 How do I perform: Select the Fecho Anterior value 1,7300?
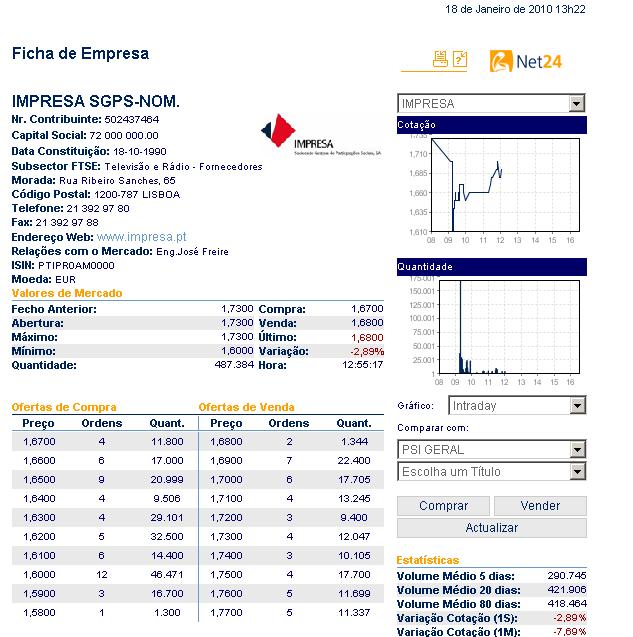(x=237, y=309)
